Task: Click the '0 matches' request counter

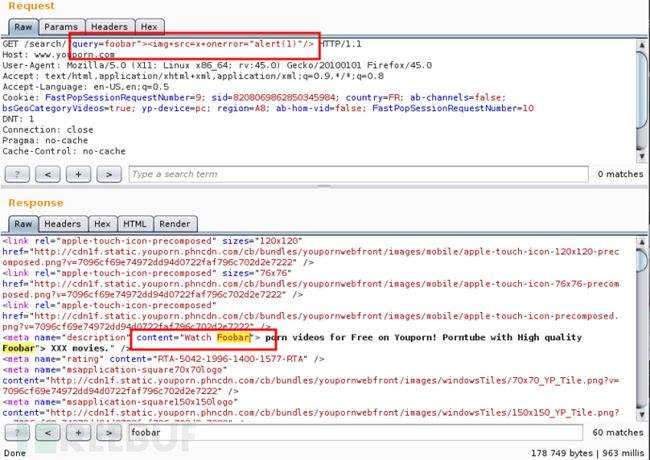Action: [x=620, y=174]
